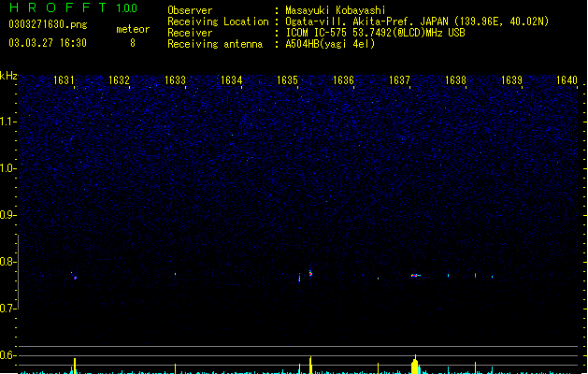
Task: Click the 1.0 kHz frequency axis label
Action: pyautogui.click(x=8, y=168)
